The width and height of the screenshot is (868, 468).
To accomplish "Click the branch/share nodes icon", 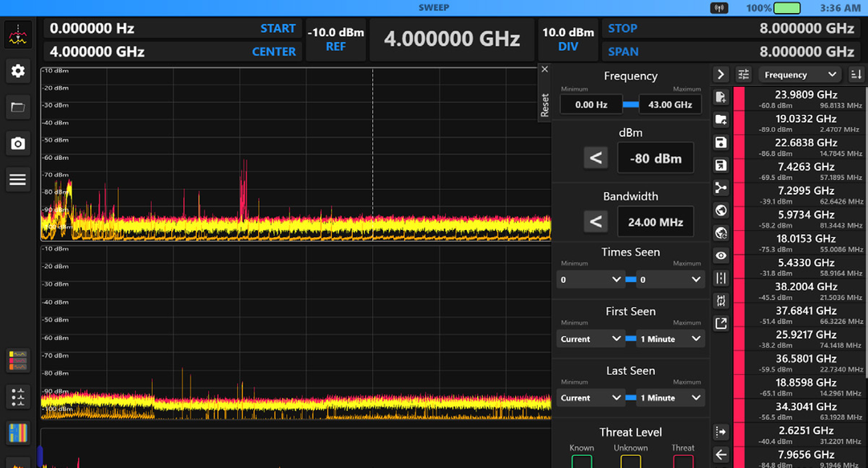I will (x=721, y=188).
